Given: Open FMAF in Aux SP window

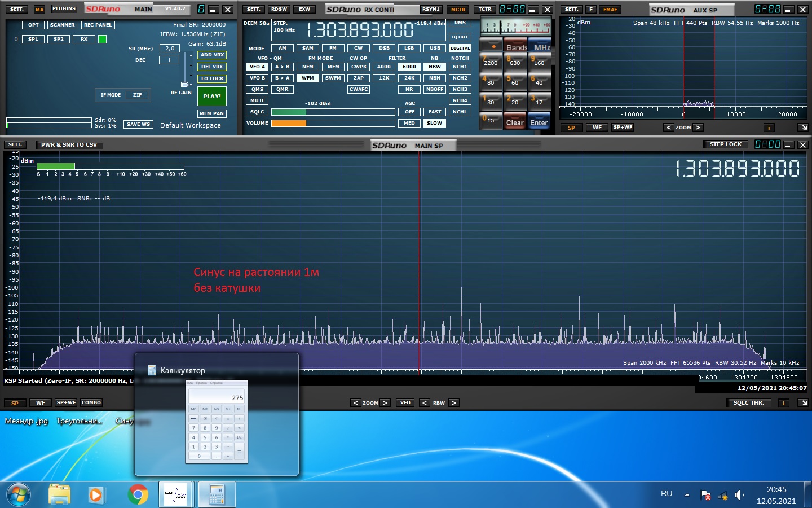Looking at the screenshot, I should pos(610,9).
